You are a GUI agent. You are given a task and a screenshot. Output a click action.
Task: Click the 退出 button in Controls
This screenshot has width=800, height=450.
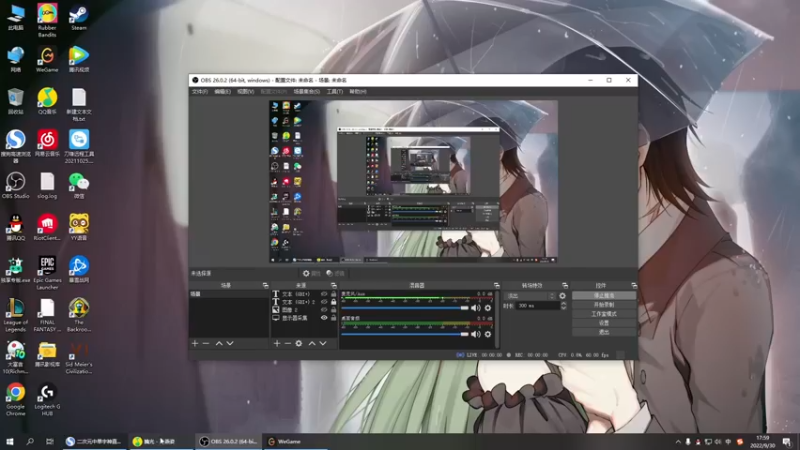[x=604, y=332]
